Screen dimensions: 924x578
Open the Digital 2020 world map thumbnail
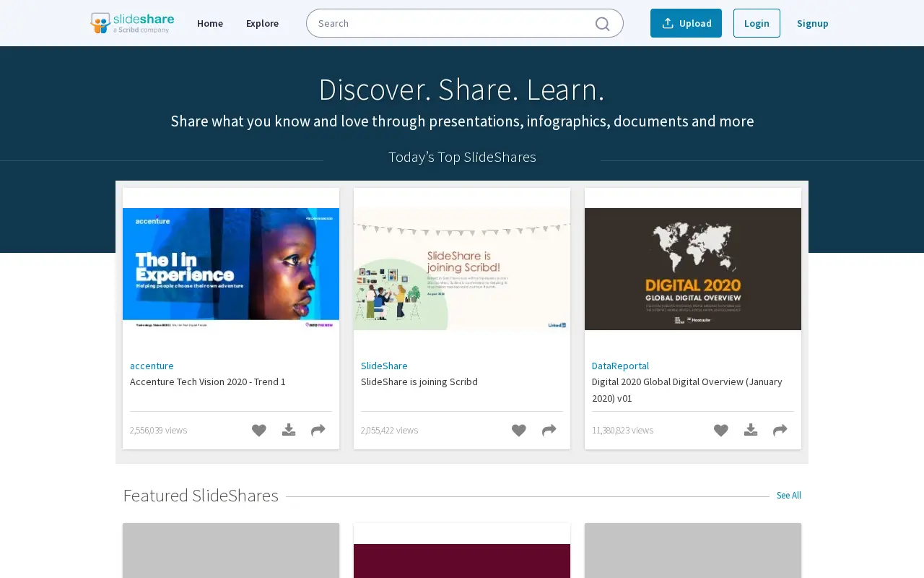click(693, 269)
